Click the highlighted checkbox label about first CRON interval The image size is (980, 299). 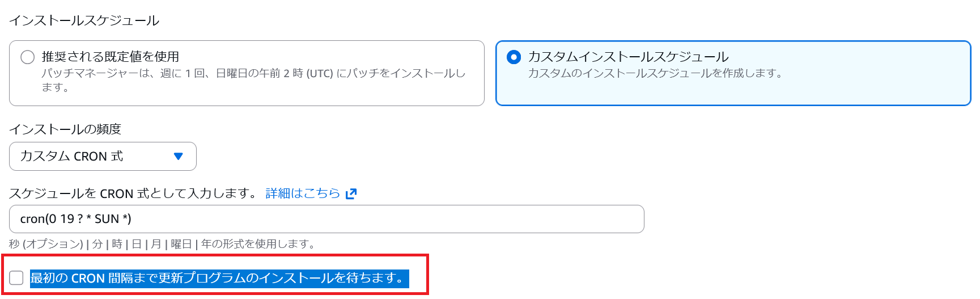[x=218, y=278]
